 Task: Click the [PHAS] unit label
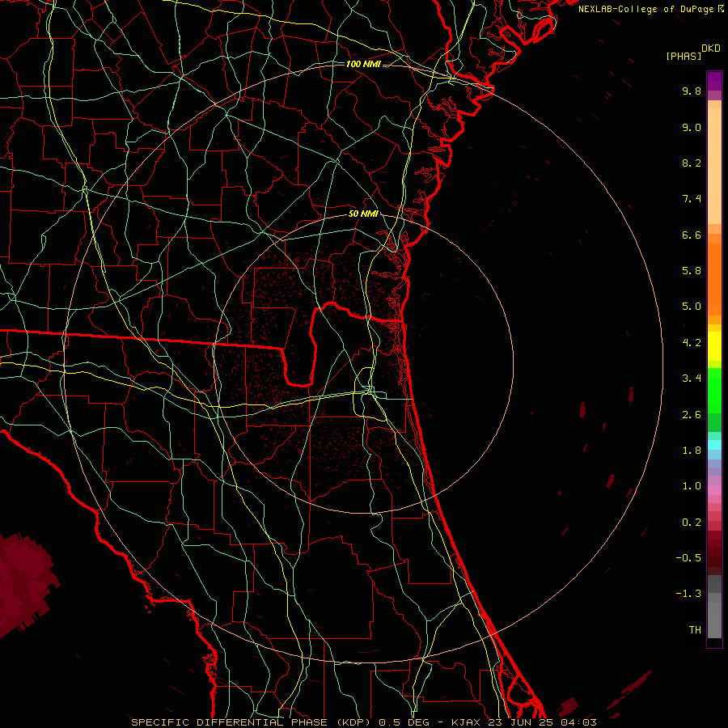[x=684, y=56]
